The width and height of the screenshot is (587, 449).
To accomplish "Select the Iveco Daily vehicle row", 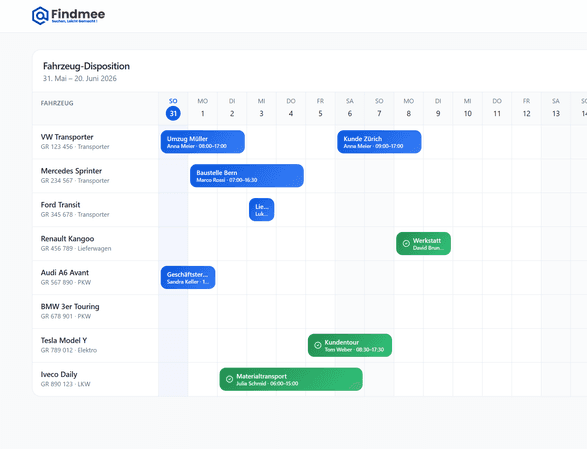I will pyautogui.click(x=95, y=379).
